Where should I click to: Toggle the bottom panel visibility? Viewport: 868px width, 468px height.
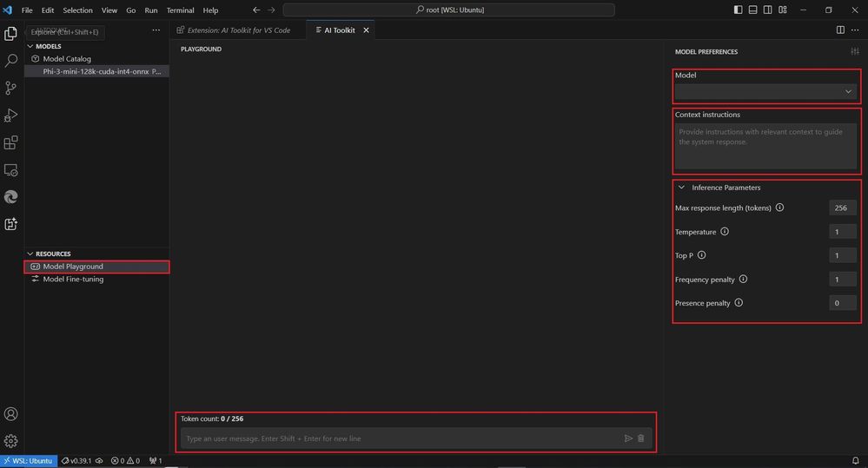click(752, 10)
